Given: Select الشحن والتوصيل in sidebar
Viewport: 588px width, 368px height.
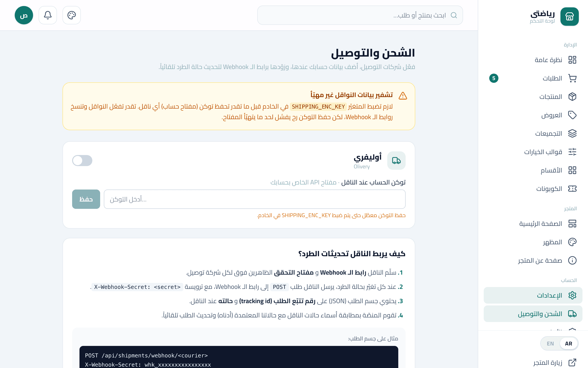Looking at the screenshot, I should 533,314.
